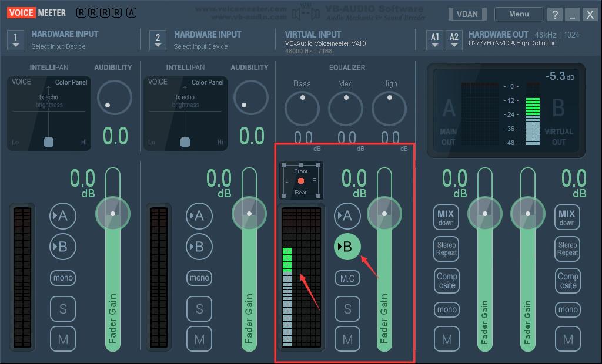Mute the B virtual output bus
The image size is (602, 364).
(568, 339)
